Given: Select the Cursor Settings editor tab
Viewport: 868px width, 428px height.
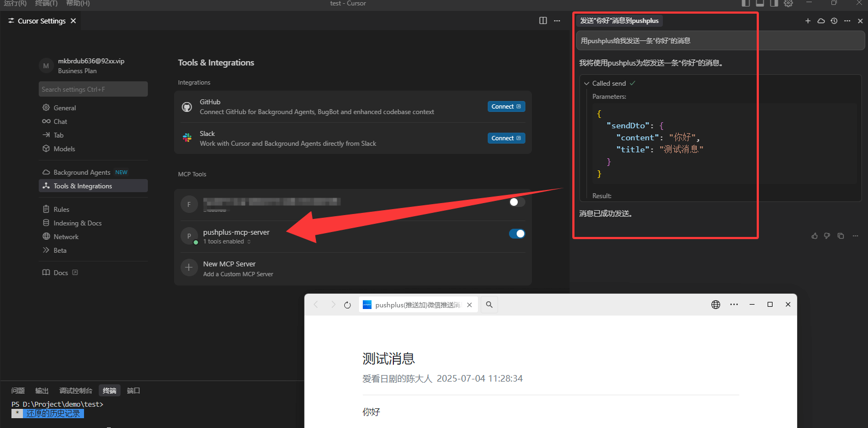Looking at the screenshot, I should point(42,21).
